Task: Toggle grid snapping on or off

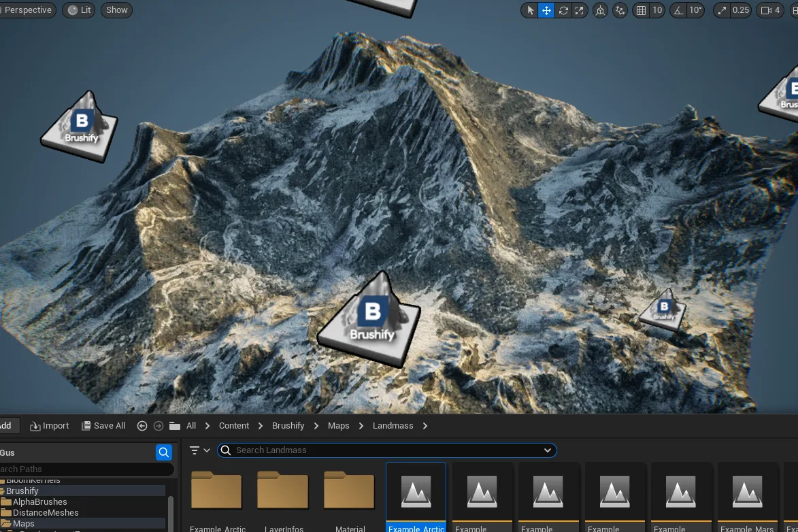Action: coord(642,10)
